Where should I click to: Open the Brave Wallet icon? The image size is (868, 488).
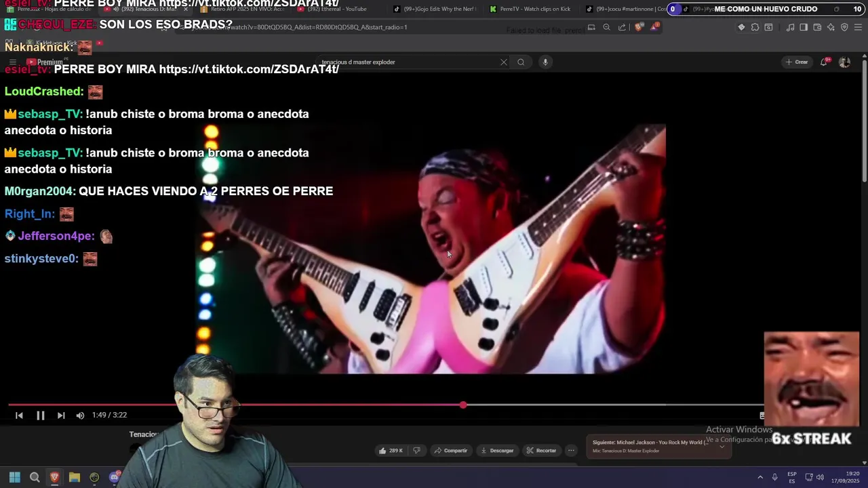(x=817, y=27)
